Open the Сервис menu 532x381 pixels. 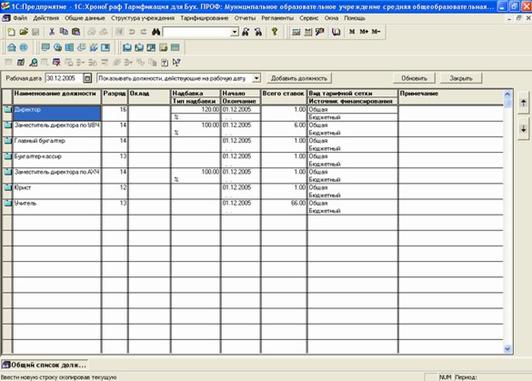point(309,18)
